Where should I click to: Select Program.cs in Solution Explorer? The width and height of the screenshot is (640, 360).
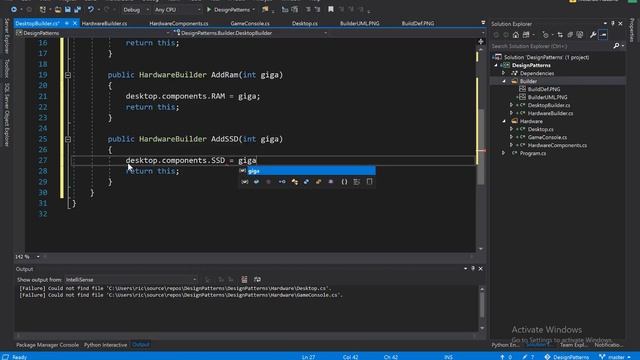(x=533, y=153)
